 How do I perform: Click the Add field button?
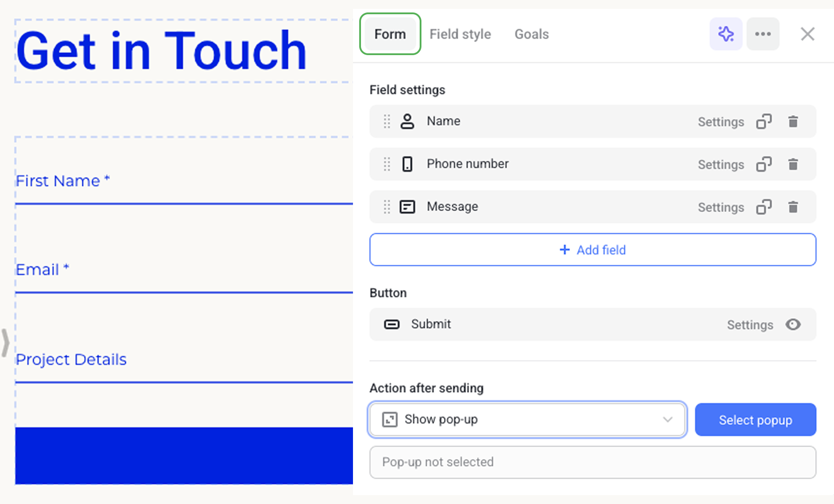tap(593, 250)
